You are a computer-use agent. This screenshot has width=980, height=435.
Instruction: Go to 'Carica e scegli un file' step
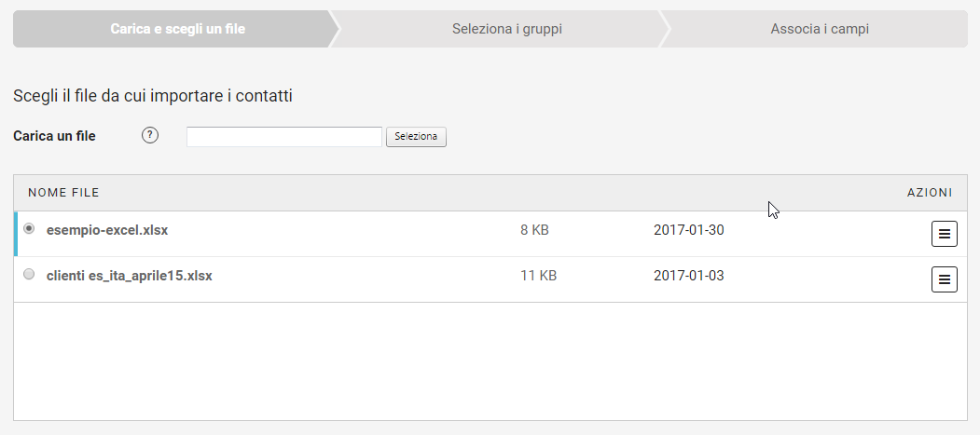point(177,29)
